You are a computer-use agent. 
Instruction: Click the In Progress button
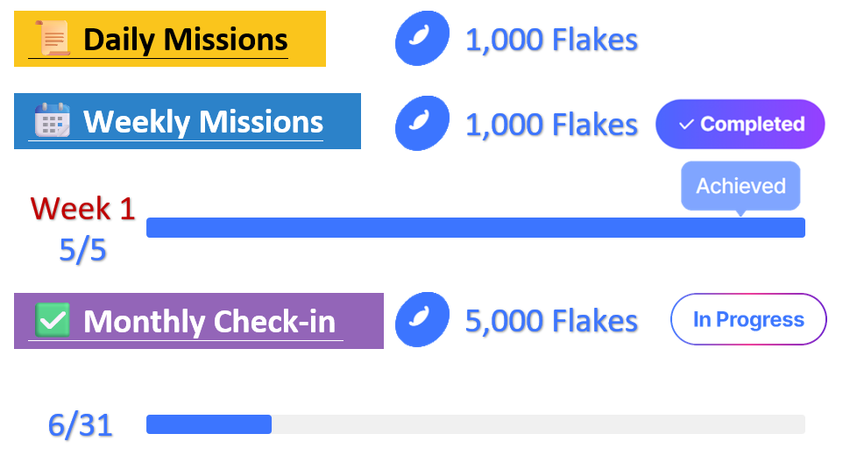click(x=748, y=320)
